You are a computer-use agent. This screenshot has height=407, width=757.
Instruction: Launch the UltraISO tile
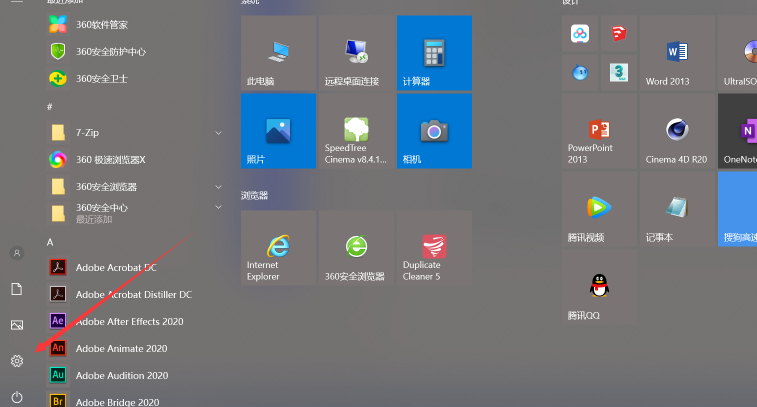pyautogui.click(x=737, y=53)
